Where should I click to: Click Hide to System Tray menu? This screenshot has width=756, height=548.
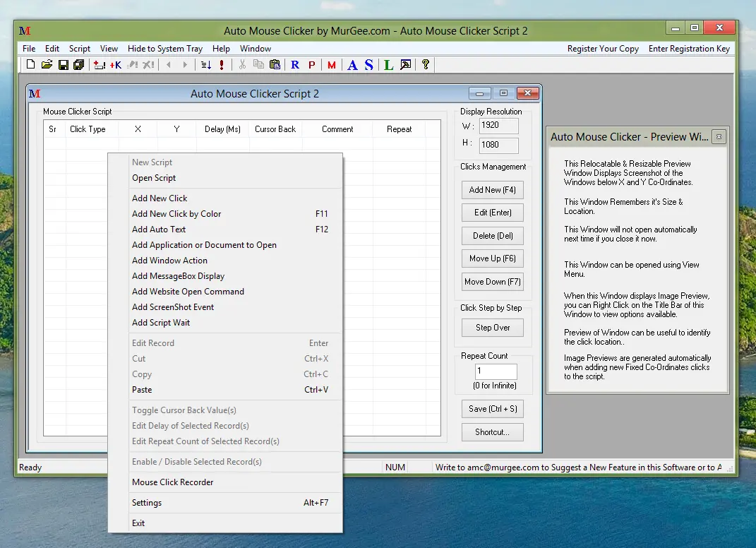point(165,49)
